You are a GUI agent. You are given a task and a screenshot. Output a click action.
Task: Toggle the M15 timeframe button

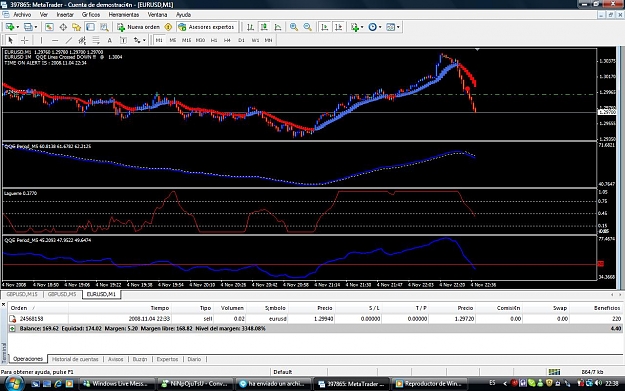[186, 40]
